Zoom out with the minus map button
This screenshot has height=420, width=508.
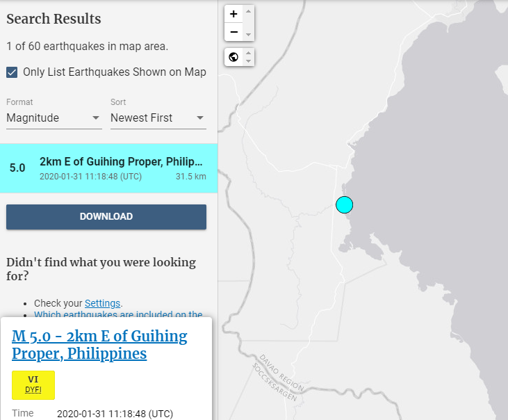click(233, 32)
